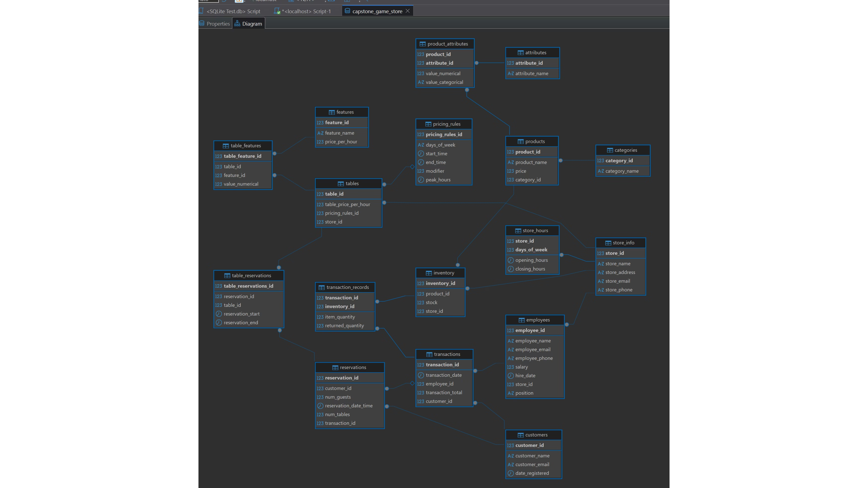Select the reservation_date_time column
Screen dimensions: 868x488
348,406
